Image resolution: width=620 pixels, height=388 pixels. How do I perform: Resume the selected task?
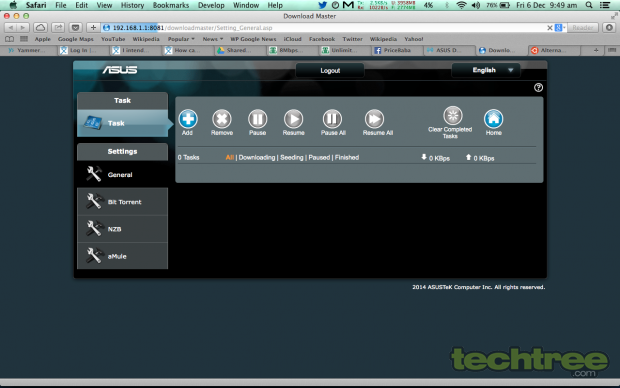293,119
